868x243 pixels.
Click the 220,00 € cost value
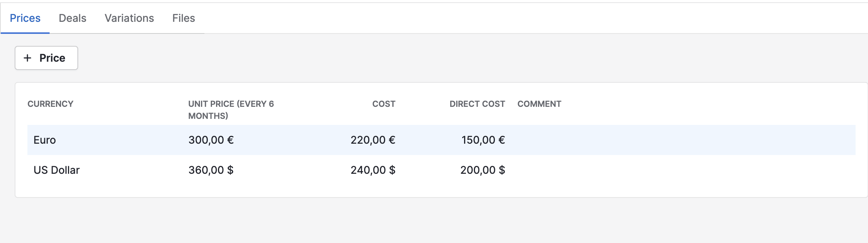373,140
